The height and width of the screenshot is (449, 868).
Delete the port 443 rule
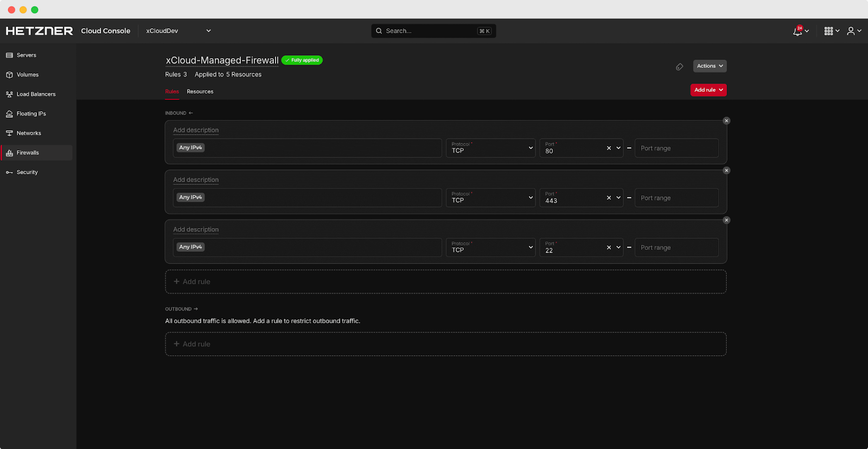point(726,170)
